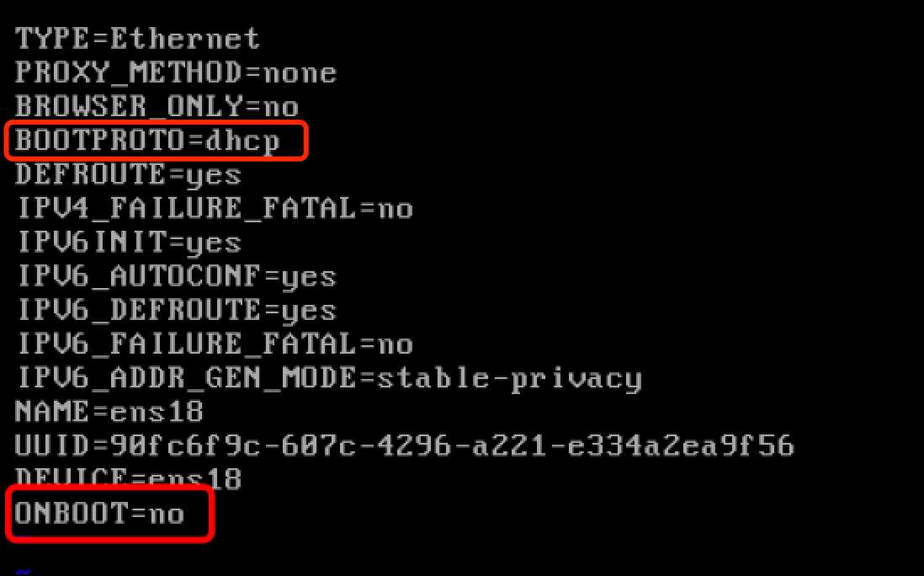This screenshot has height=576, width=924.
Task: Click the ONBOOT key name
Action: click(71, 514)
